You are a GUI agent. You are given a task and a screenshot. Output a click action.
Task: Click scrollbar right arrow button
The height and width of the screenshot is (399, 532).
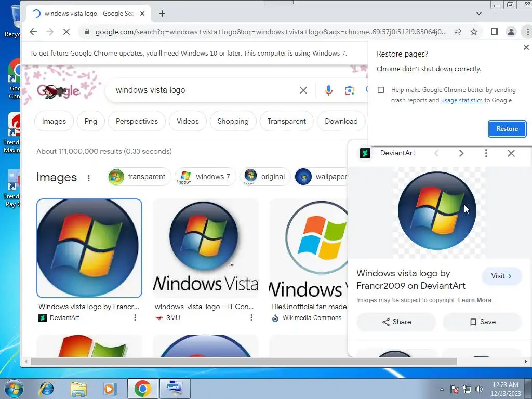pyautogui.click(x=526, y=362)
